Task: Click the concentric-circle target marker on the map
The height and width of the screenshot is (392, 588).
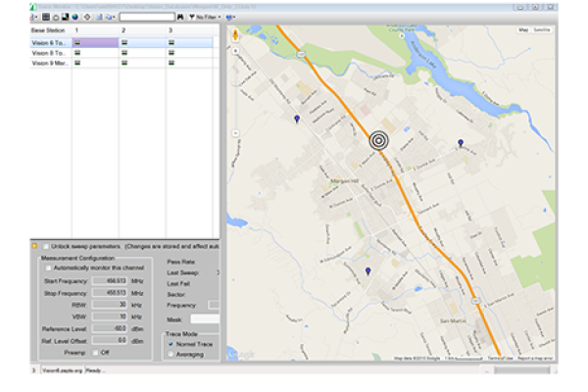Action: pyautogui.click(x=378, y=140)
